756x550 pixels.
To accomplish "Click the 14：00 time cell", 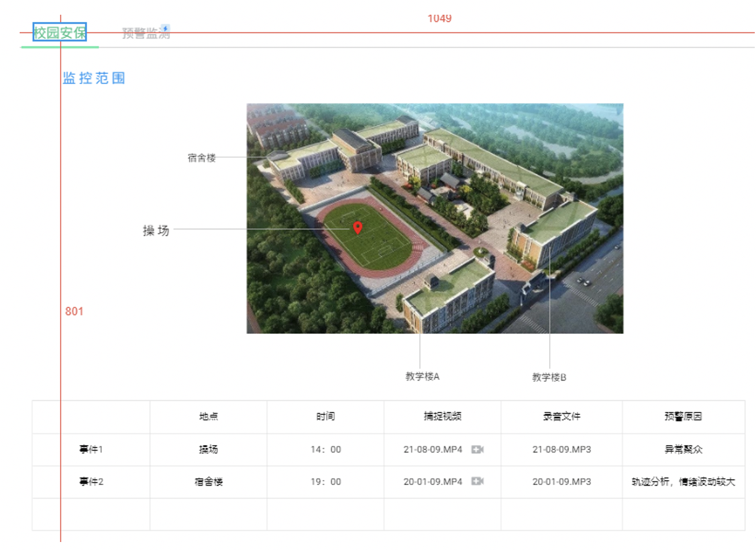I will pyautogui.click(x=326, y=449).
